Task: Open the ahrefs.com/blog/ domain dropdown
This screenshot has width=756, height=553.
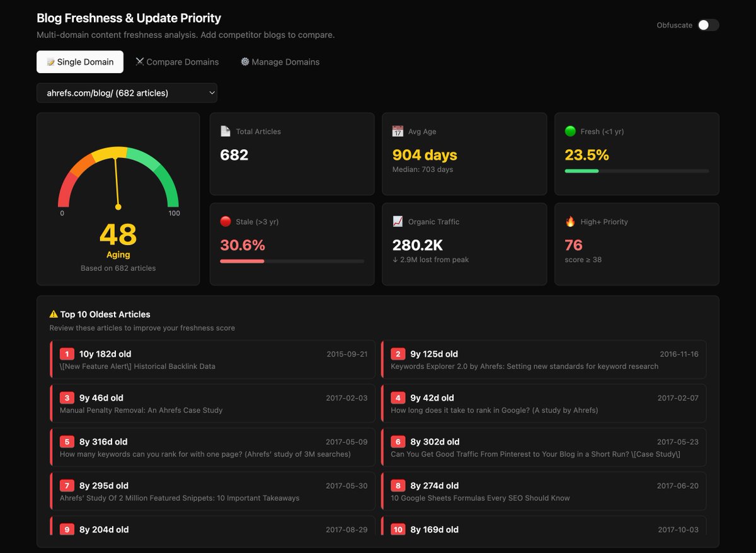Action: [127, 93]
